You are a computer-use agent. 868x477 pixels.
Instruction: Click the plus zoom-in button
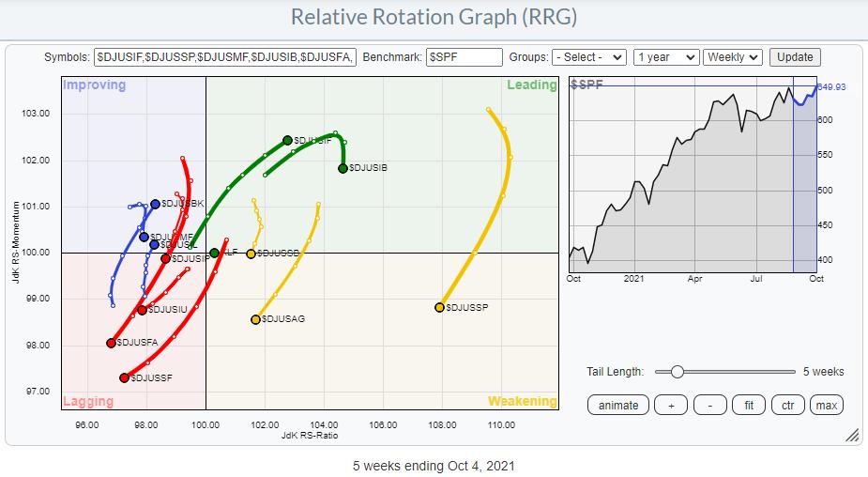(670, 405)
